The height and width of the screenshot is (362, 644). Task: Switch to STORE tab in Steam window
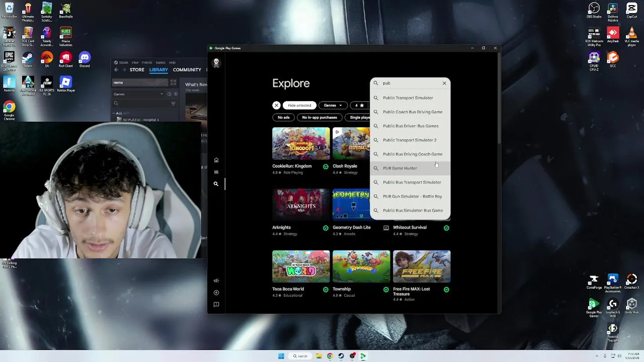137,70
